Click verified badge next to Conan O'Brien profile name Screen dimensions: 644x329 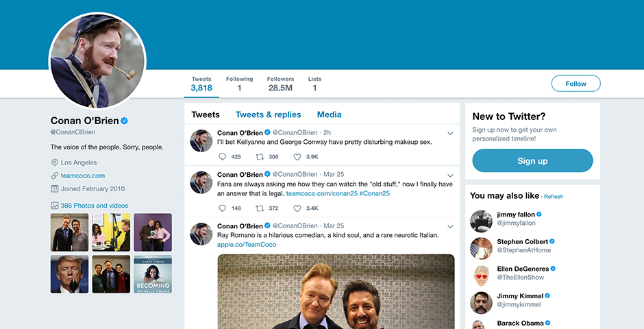click(125, 121)
